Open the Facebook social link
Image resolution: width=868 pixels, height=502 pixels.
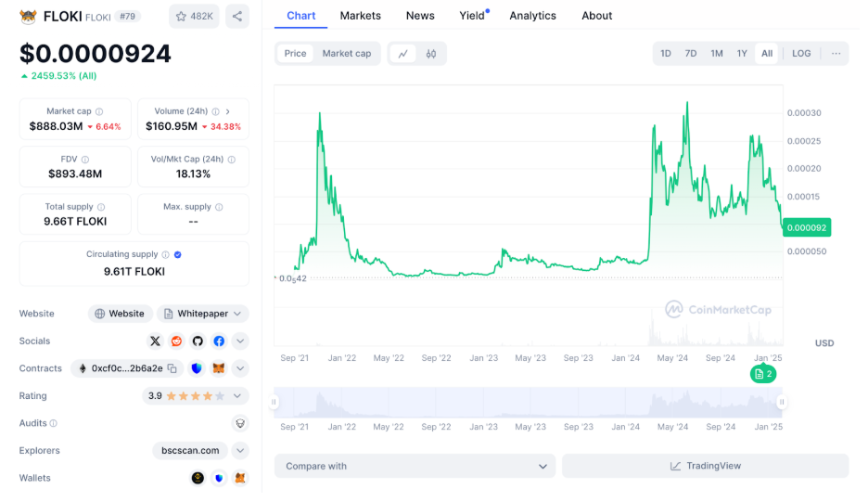[x=219, y=341]
